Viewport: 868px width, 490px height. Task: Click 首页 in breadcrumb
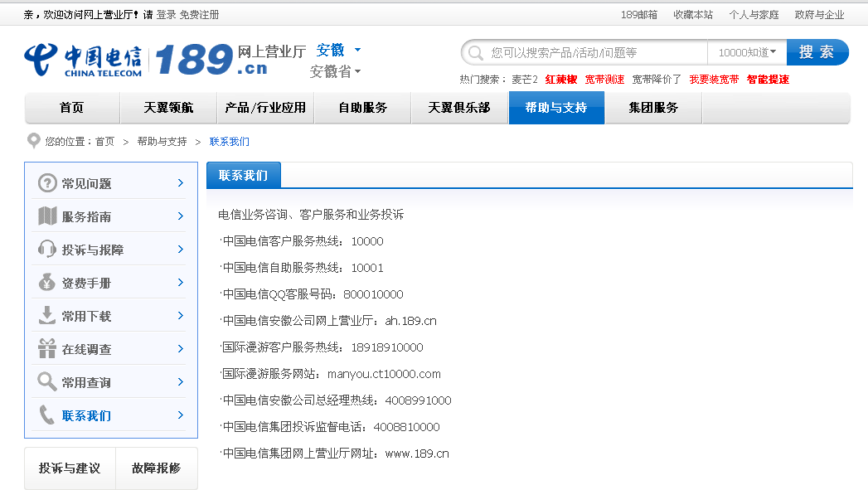tap(104, 142)
